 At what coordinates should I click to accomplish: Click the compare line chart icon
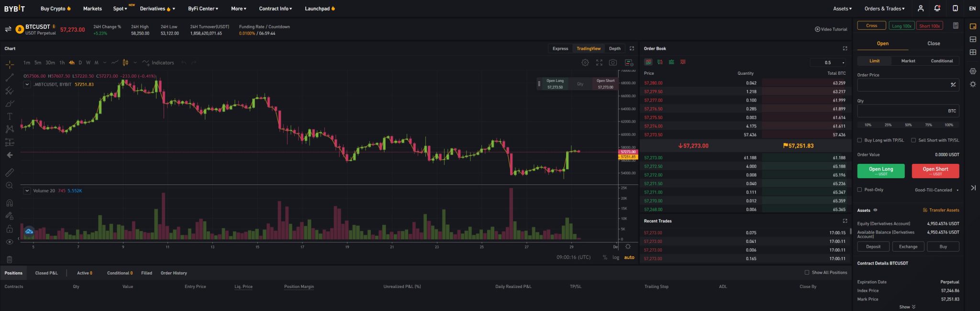pos(115,63)
